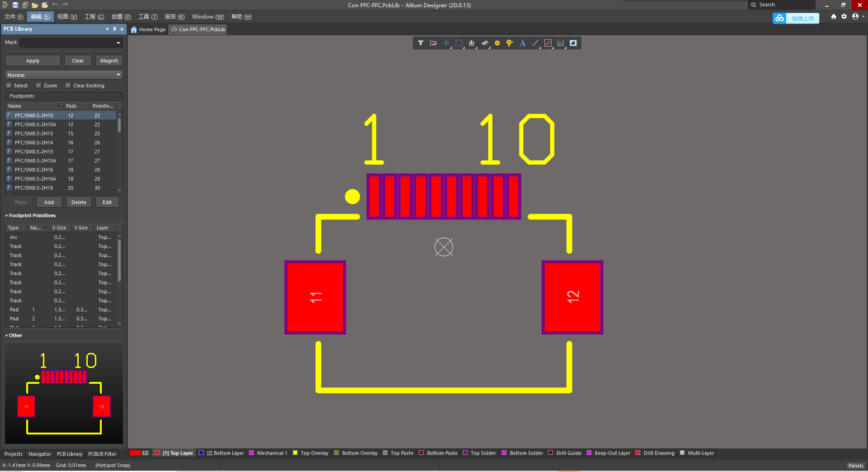The width and height of the screenshot is (868, 472).
Task: Collapse the Footprint Primitives section
Action: point(6,216)
